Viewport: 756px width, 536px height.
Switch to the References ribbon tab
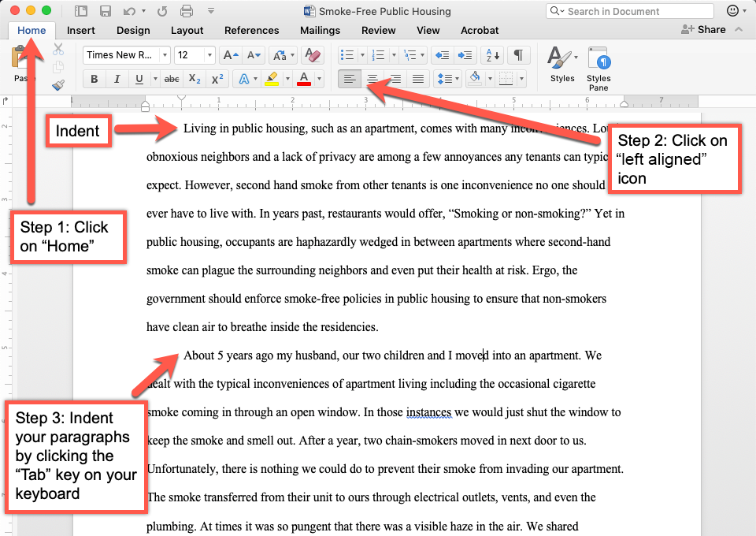pos(251,30)
